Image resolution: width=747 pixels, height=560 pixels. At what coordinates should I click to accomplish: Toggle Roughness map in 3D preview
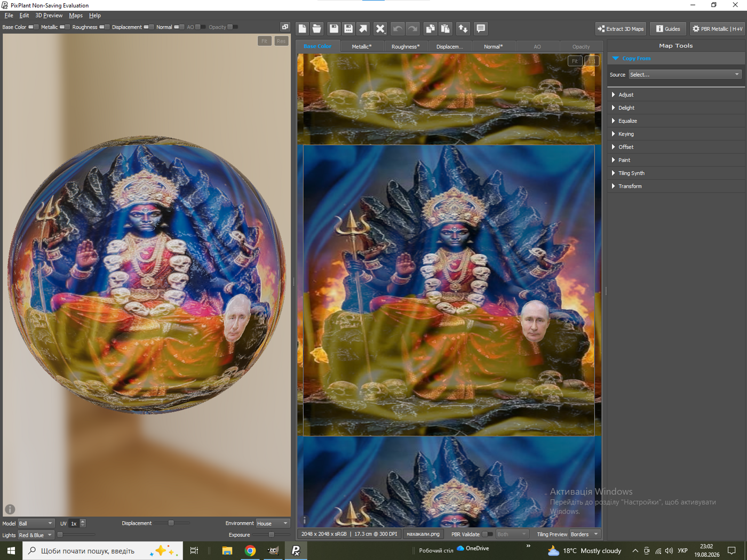[x=104, y=27]
